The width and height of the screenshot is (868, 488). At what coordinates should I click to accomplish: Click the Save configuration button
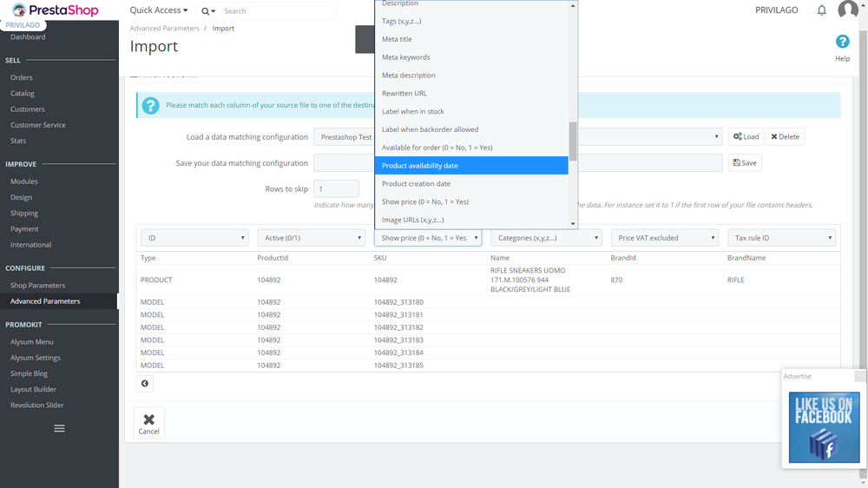pyautogui.click(x=745, y=163)
